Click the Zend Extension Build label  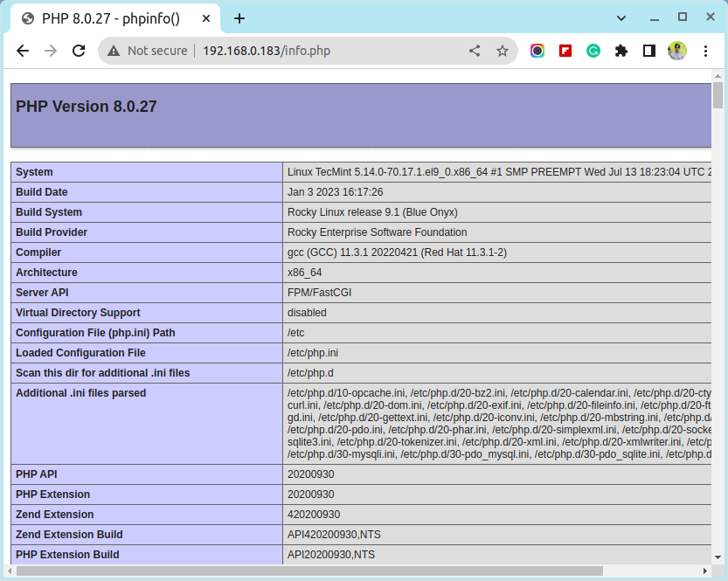pyautogui.click(x=69, y=535)
